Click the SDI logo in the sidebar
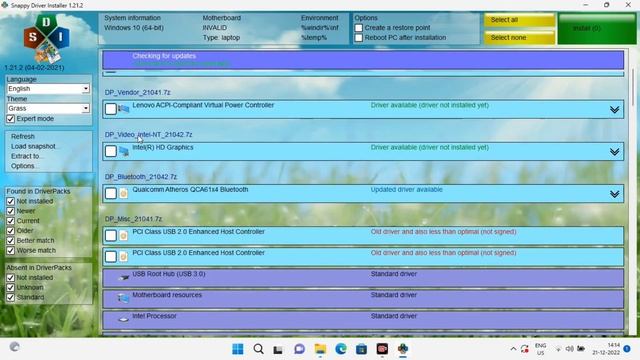640x360 pixels. click(x=46, y=38)
